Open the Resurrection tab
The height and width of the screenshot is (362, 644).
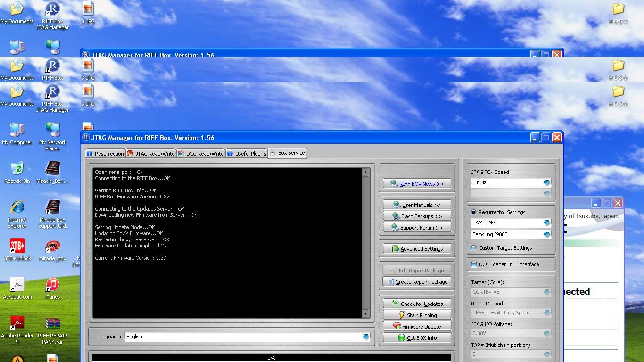(105, 154)
